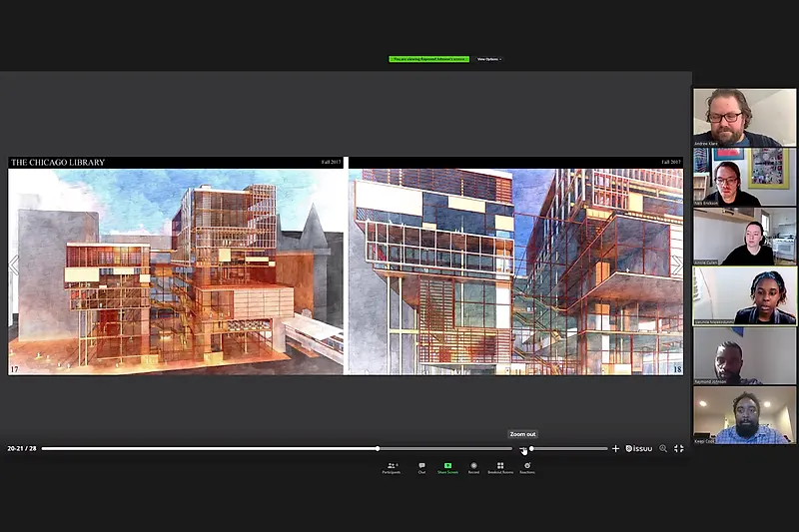This screenshot has width=799, height=532.
Task: Click the green Share Screen button
Action: 447,468
